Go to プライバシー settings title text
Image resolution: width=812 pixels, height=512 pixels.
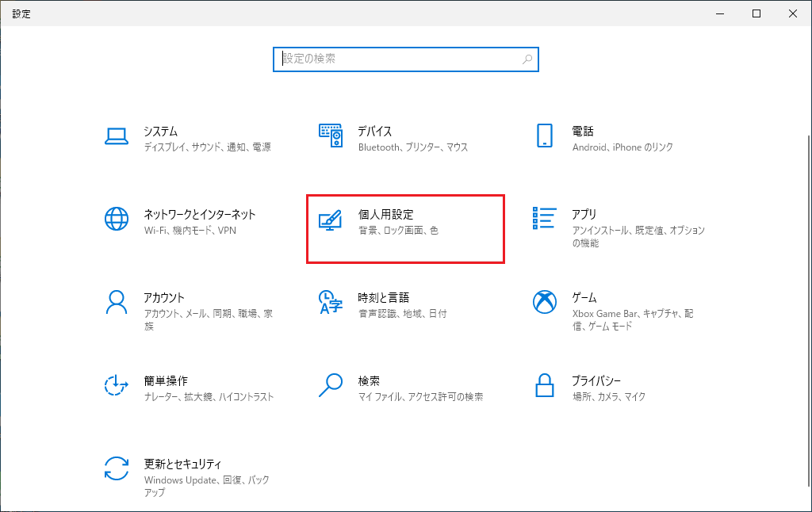(x=596, y=381)
